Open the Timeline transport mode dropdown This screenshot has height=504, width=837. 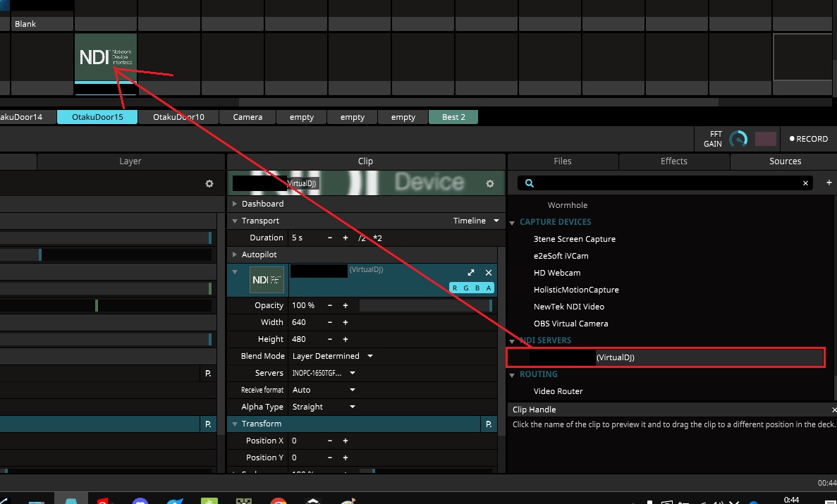[x=476, y=221]
